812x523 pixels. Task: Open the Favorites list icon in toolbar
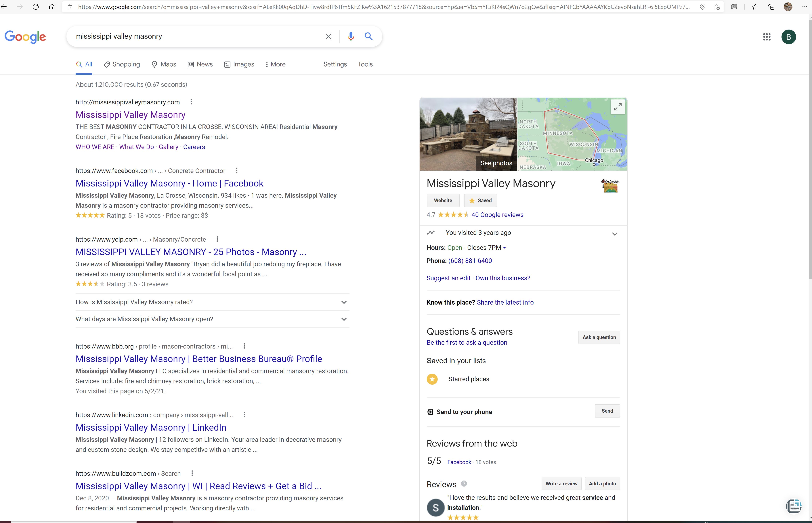[x=755, y=7]
